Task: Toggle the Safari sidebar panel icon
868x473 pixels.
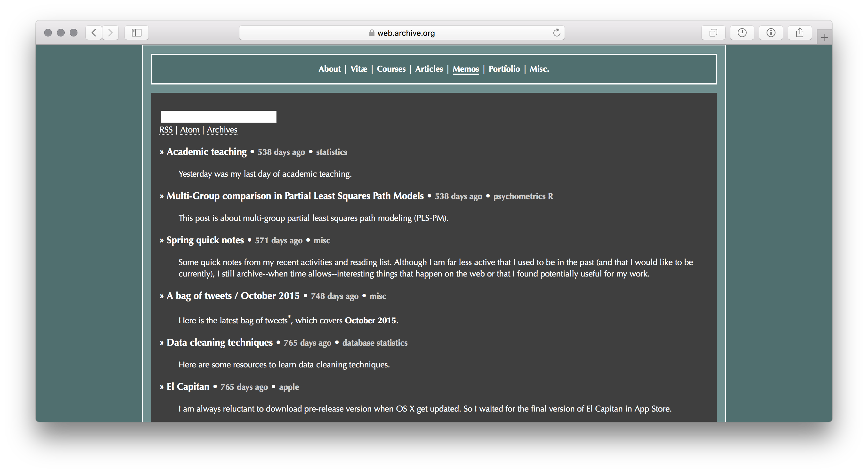Action: (x=136, y=33)
